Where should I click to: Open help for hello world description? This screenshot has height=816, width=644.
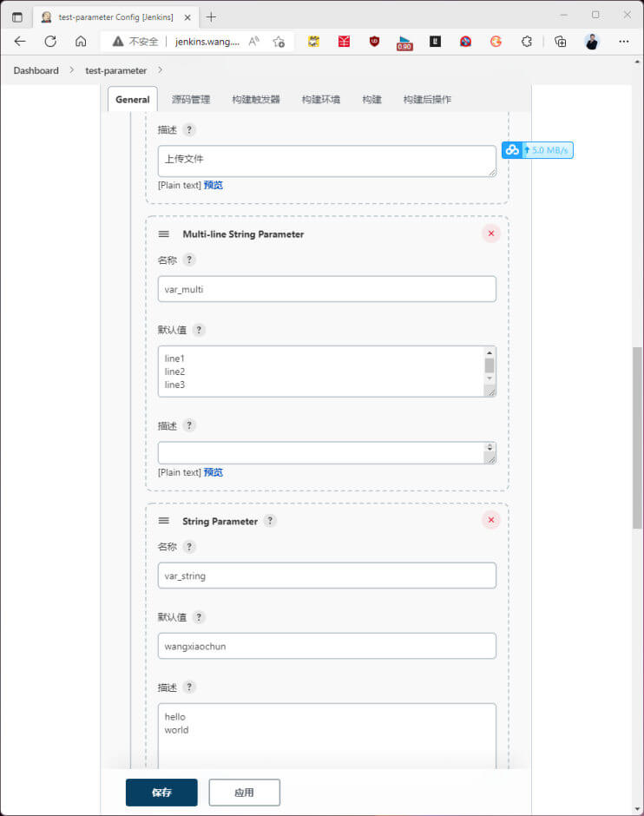click(x=189, y=687)
